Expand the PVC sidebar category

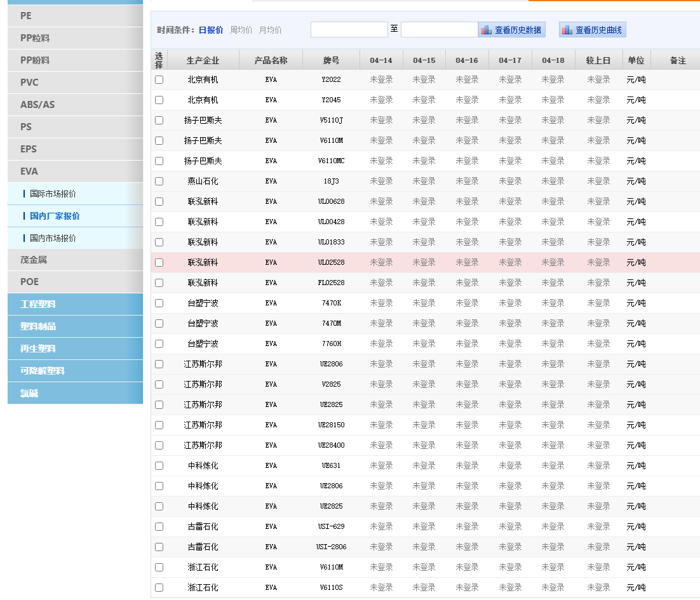[75, 83]
